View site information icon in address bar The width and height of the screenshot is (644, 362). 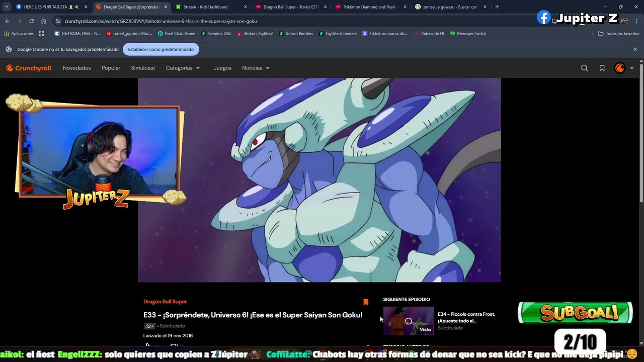click(x=58, y=21)
